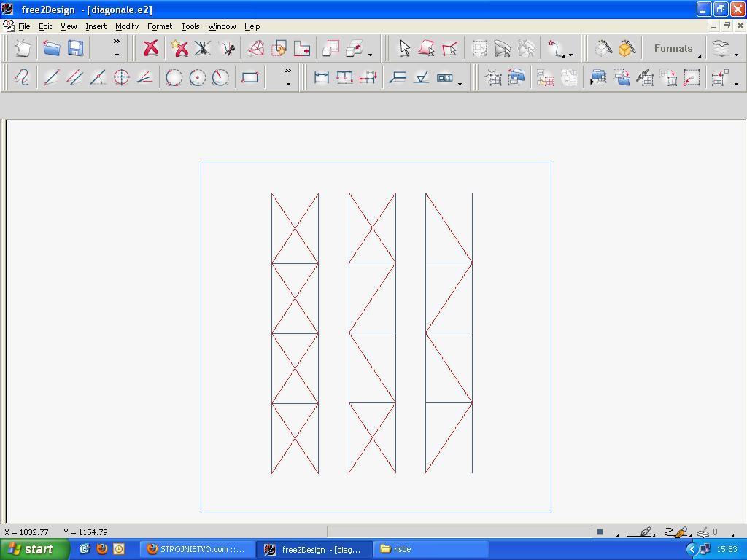Select the orange 3D cube icon
The height and width of the screenshot is (560, 747).
click(627, 48)
